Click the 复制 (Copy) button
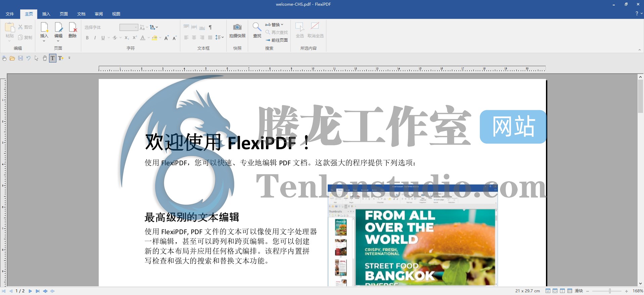The image size is (644, 295). click(25, 37)
